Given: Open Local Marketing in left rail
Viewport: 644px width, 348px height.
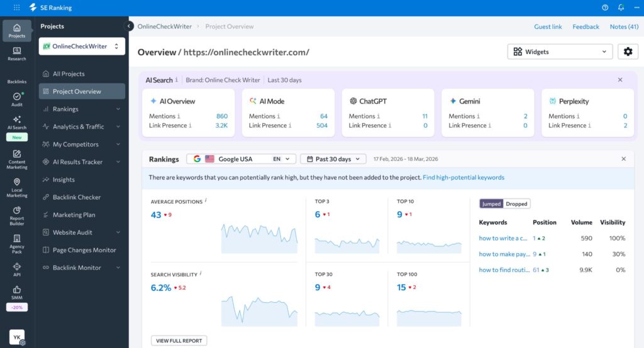Looking at the screenshot, I should point(17,188).
